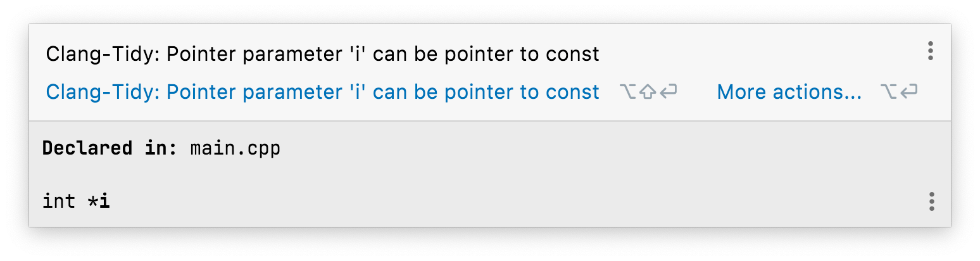
Task: Click the Option key symbol after the quick-fix link
Action: pyautogui.click(x=628, y=92)
